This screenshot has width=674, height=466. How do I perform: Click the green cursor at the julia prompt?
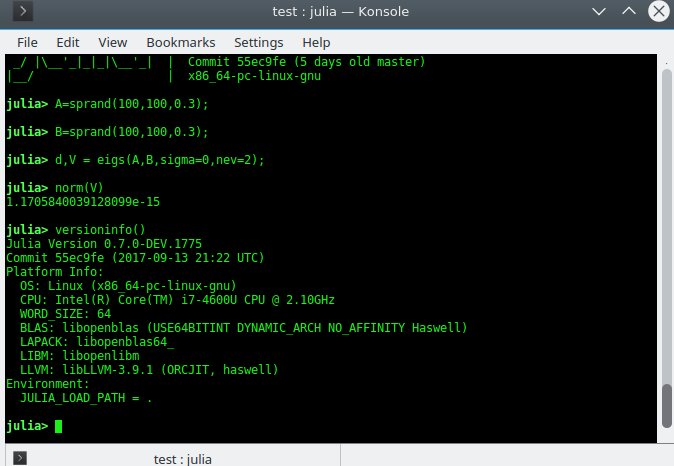[58, 426]
